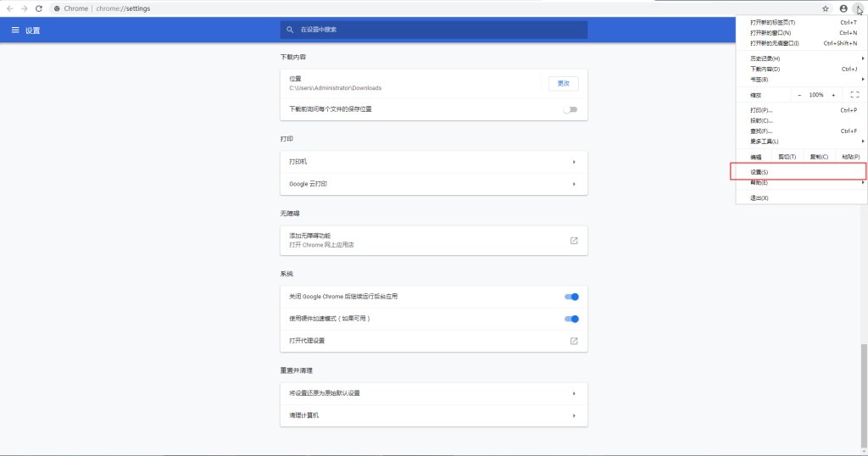Viewport: 868px width, 456px height.
Task: Expand the Google 云打印 row
Action: point(433,184)
